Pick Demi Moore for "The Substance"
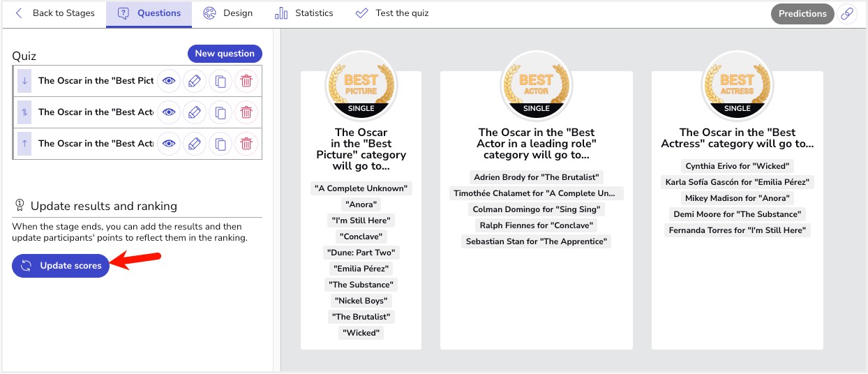 coord(737,214)
